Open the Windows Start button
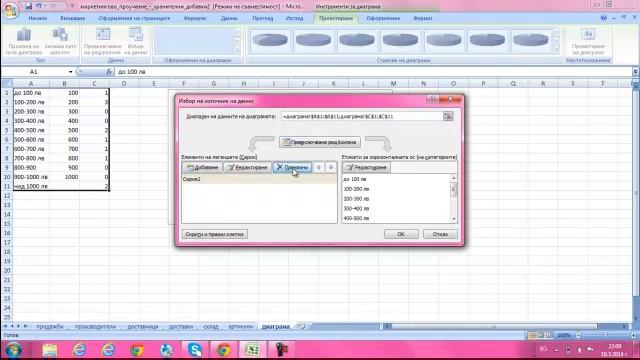 [x=13, y=350]
